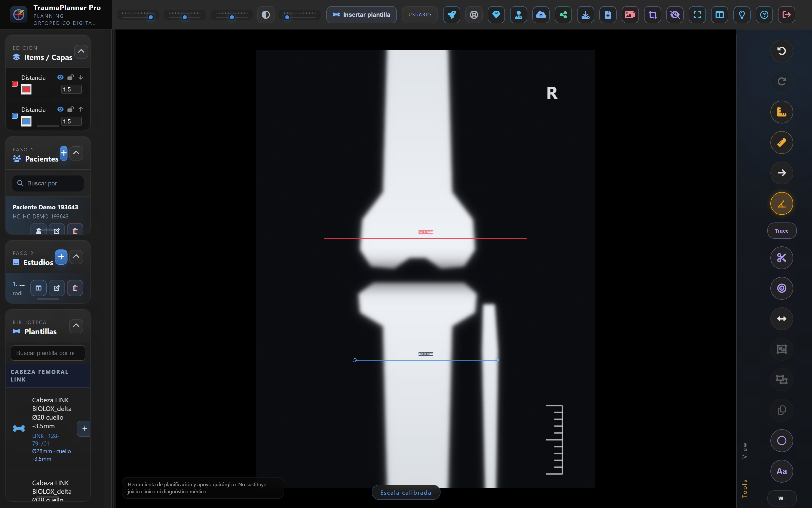Enter fullscreen with the expand icon
The width and height of the screenshot is (812, 508).
697,15
